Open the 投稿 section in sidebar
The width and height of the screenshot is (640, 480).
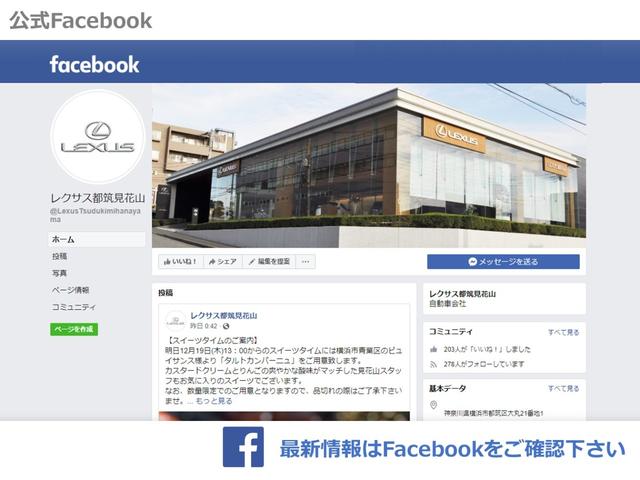coord(60,256)
